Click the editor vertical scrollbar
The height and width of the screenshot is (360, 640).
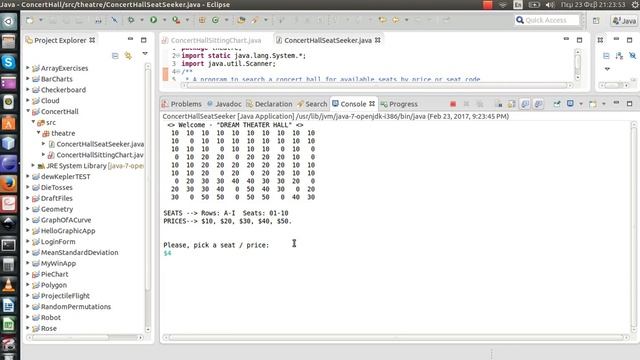(578, 64)
